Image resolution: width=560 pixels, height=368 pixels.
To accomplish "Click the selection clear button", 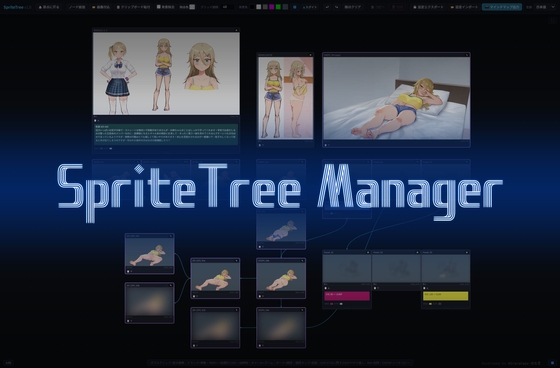I will [352, 7].
